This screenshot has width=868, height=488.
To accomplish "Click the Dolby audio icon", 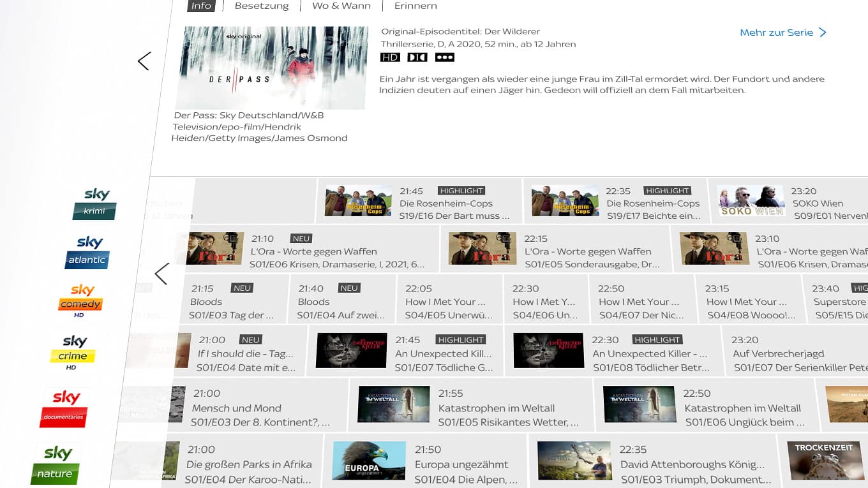I will 417,57.
